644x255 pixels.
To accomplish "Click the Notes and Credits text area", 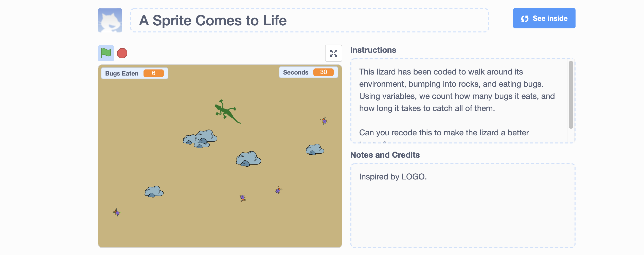I will pos(462,205).
